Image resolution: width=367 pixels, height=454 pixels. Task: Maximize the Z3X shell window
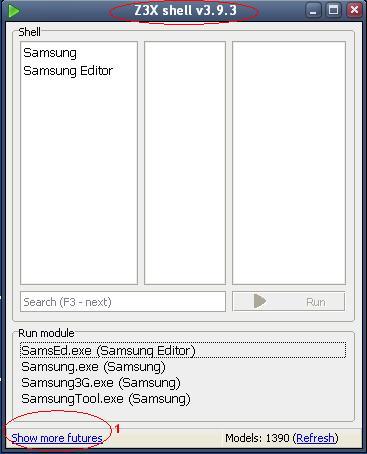tap(333, 11)
